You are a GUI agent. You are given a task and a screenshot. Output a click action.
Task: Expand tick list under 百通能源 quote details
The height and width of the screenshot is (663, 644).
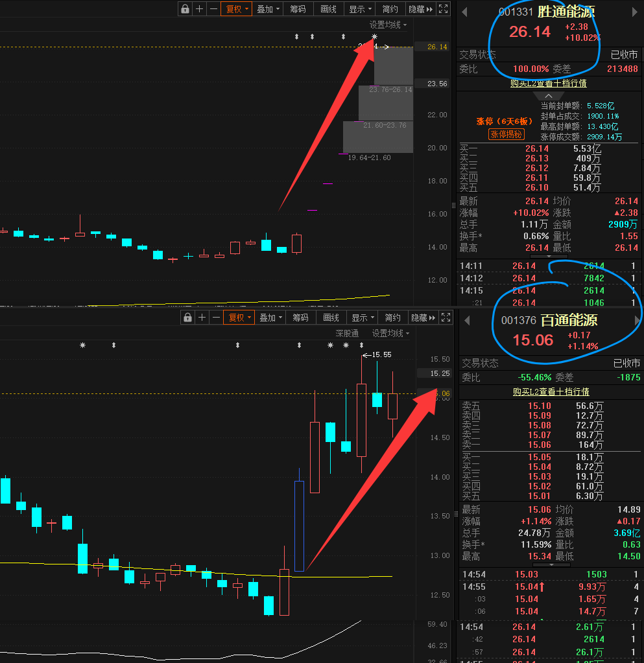pos(551,565)
